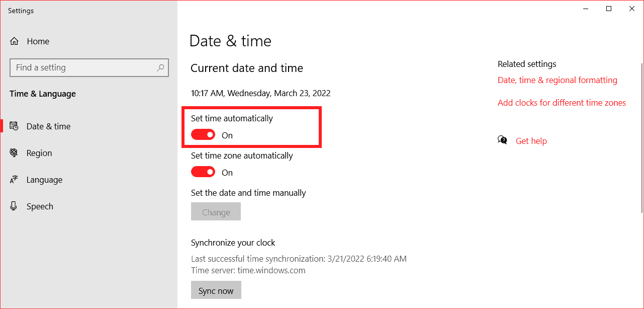Click the Region globe icon

point(14,152)
